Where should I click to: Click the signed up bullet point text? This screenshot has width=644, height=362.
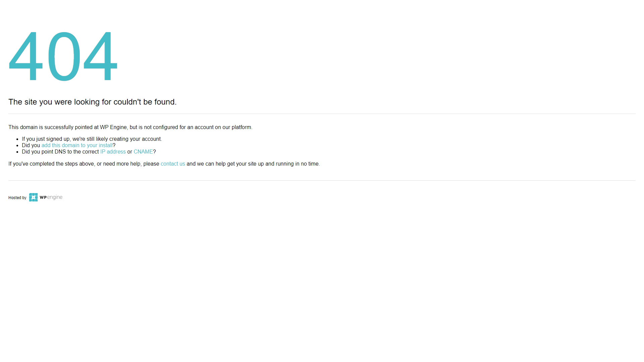pyautogui.click(x=92, y=139)
